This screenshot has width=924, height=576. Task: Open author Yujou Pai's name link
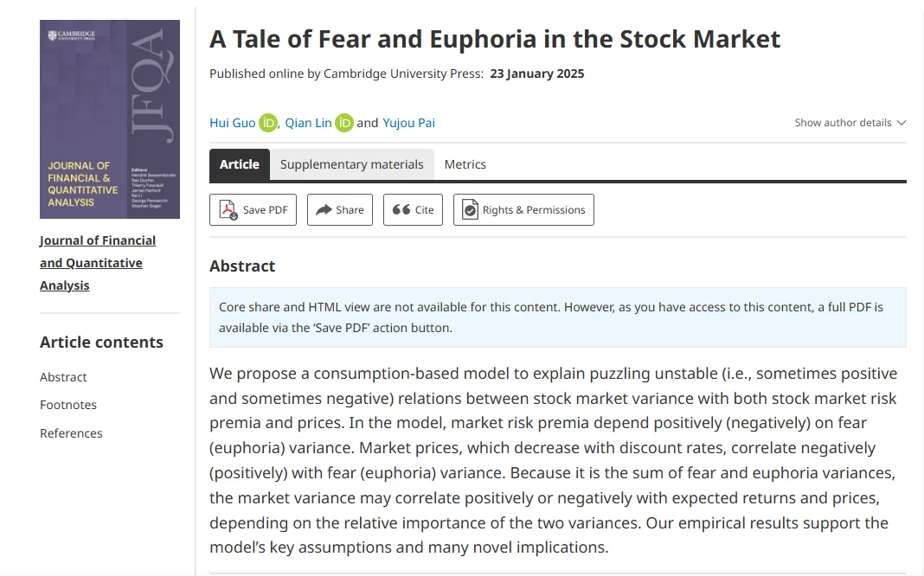408,123
